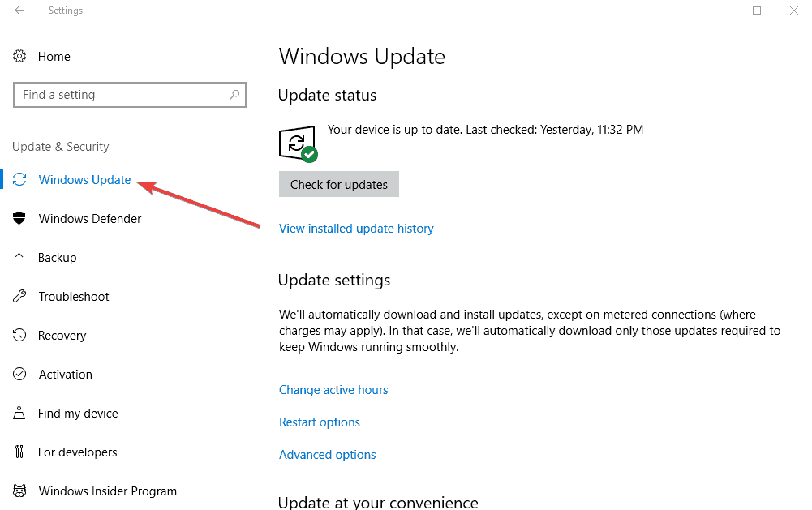
Task: Click the 'Windows Update' page title
Action: (362, 57)
